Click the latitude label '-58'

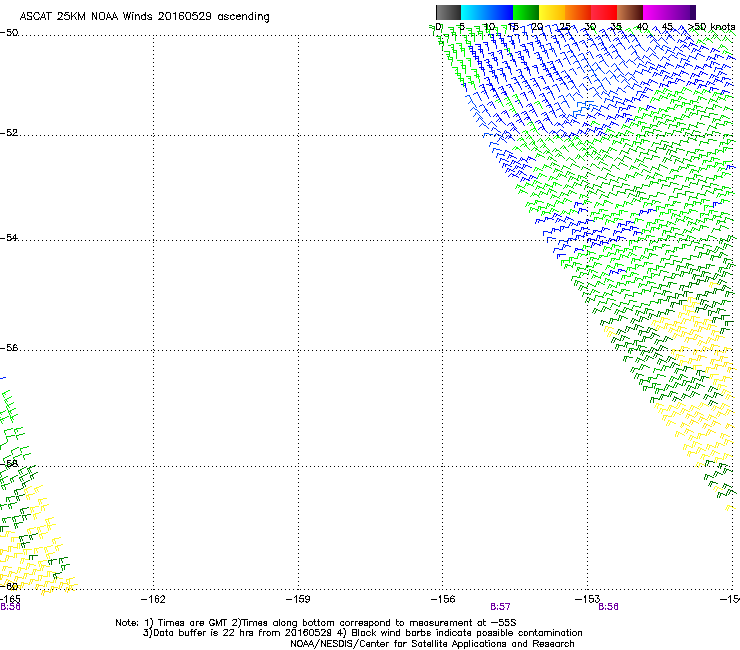(x=9, y=464)
